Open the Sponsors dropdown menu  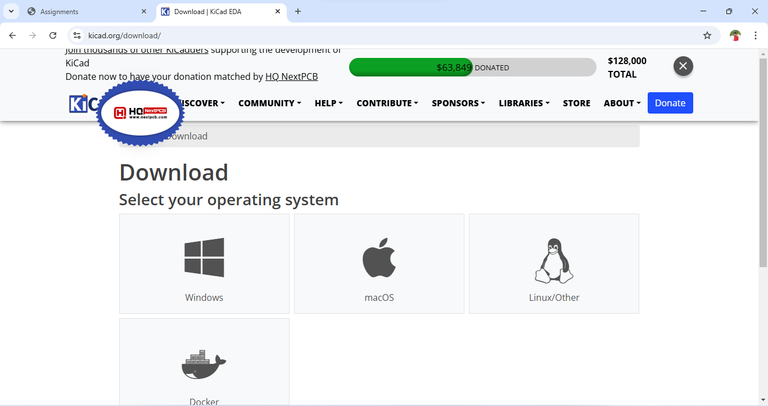pos(458,103)
